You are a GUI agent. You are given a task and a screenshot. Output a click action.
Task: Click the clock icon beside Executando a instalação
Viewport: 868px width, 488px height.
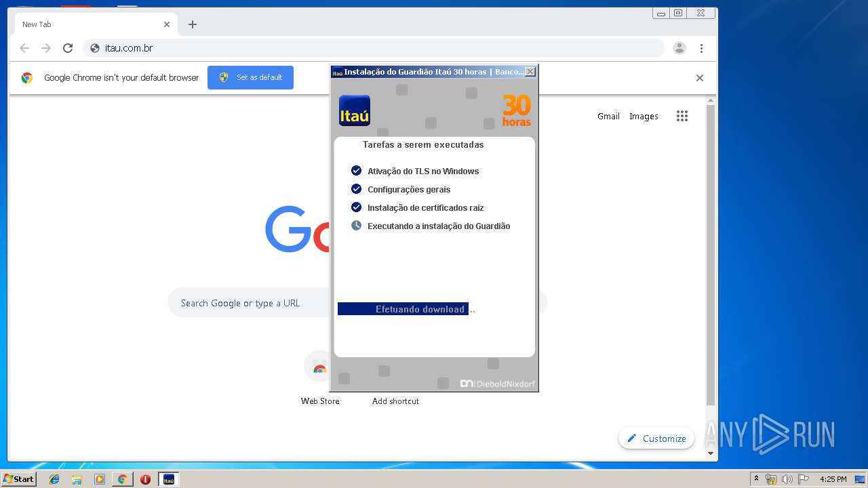356,226
